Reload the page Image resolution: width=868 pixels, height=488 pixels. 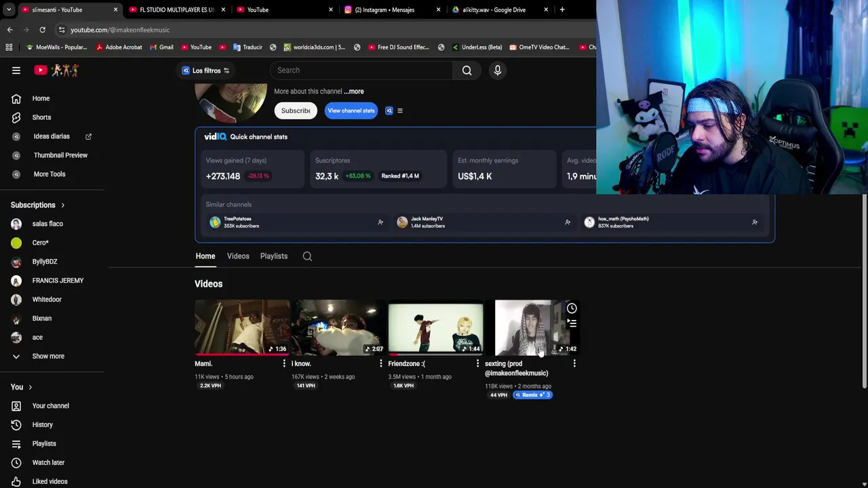(x=42, y=30)
